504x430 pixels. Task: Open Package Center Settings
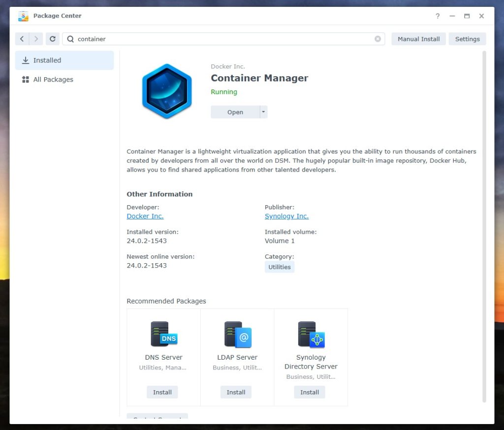coord(468,39)
